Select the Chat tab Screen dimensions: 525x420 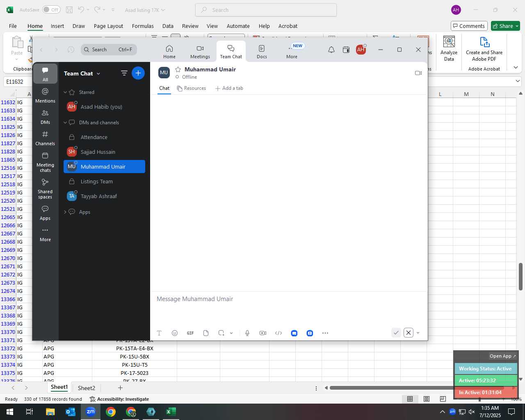164,88
